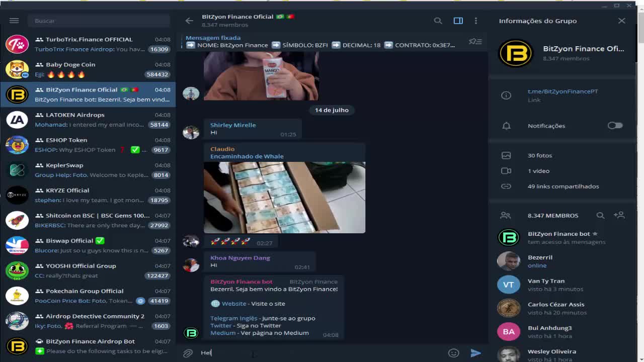
Task: Open Baby Doge Coin chat
Action: [88, 69]
